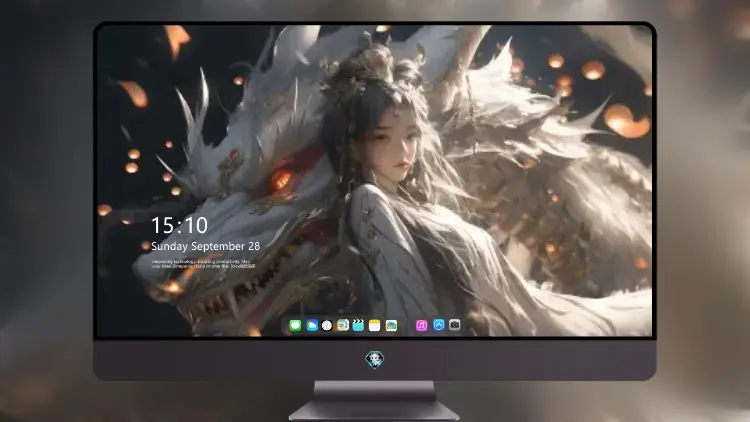Click the logo badge on monitor chin

click(x=375, y=359)
